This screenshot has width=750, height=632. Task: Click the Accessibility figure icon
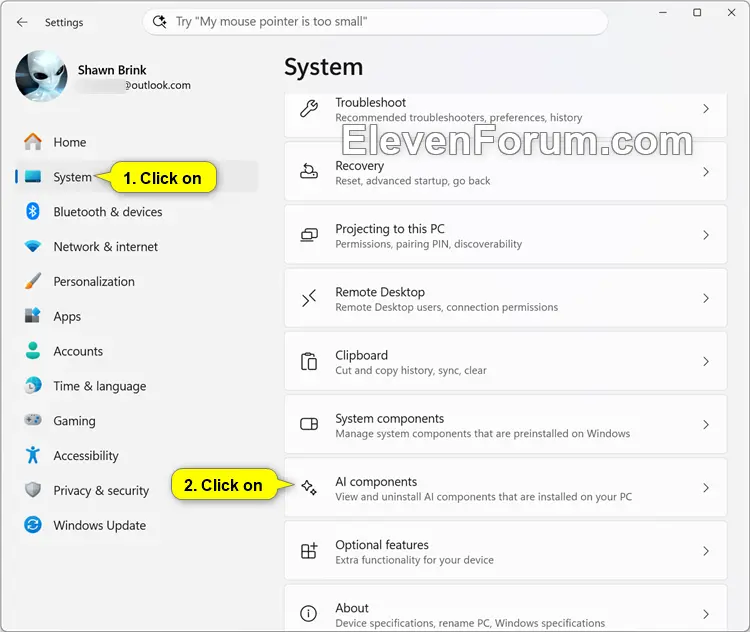[x=33, y=455]
